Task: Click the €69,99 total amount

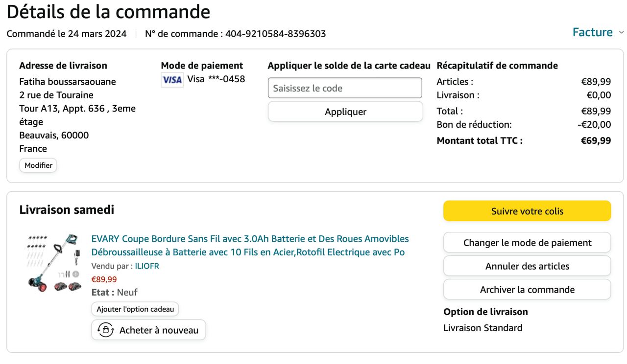Action: (596, 141)
